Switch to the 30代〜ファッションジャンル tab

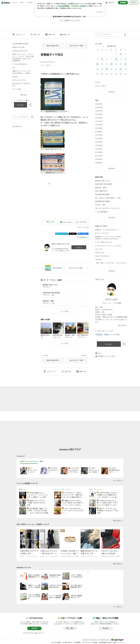tap(29, 462)
